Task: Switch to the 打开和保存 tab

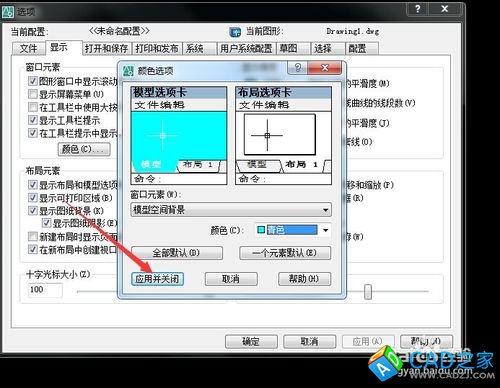Action: click(107, 48)
